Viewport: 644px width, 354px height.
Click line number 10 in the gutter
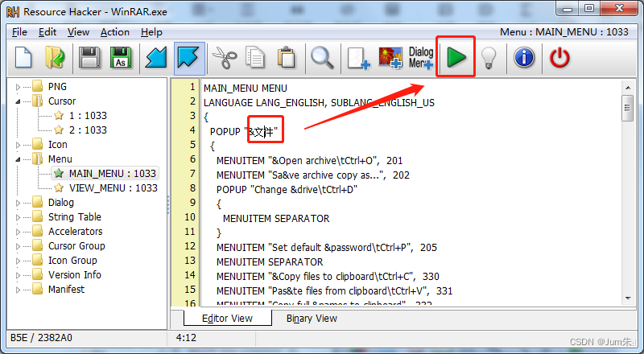[190, 217]
